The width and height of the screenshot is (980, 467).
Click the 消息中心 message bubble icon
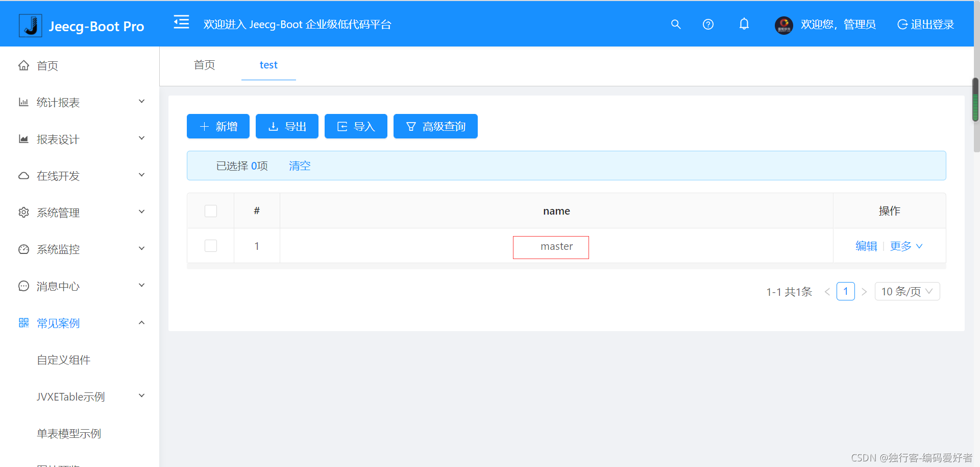point(23,286)
